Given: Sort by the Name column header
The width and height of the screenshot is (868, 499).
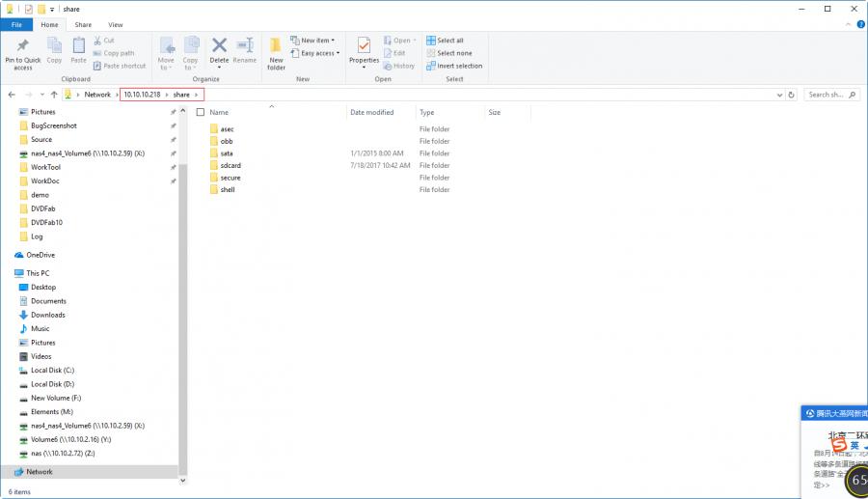Looking at the screenshot, I should tap(219, 112).
